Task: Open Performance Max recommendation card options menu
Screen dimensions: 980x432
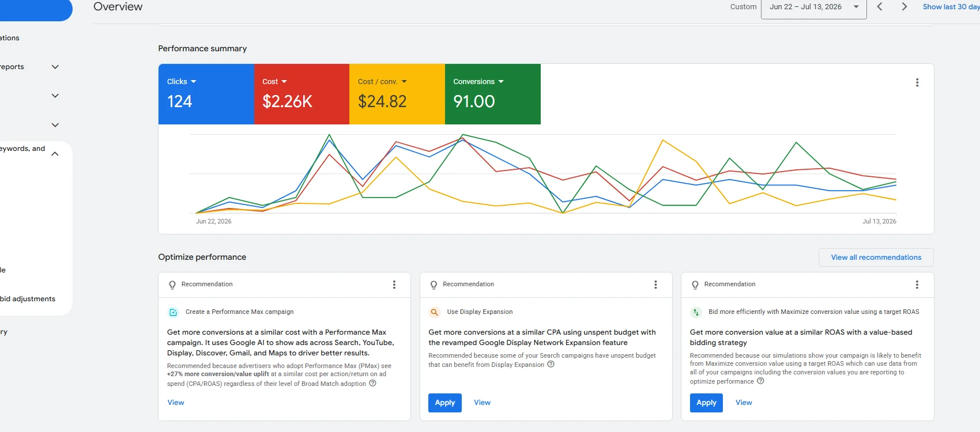Action: [x=394, y=285]
